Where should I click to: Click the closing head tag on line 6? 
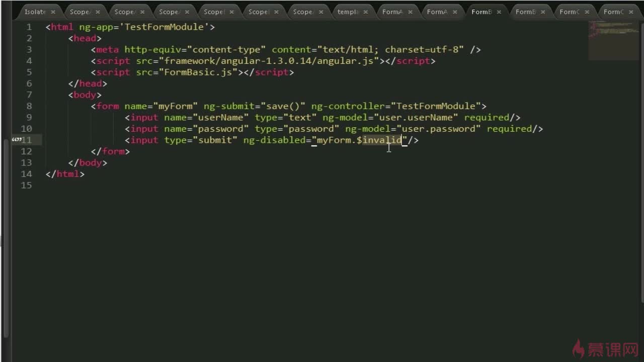pyautogui.click(x=88, y=83)
